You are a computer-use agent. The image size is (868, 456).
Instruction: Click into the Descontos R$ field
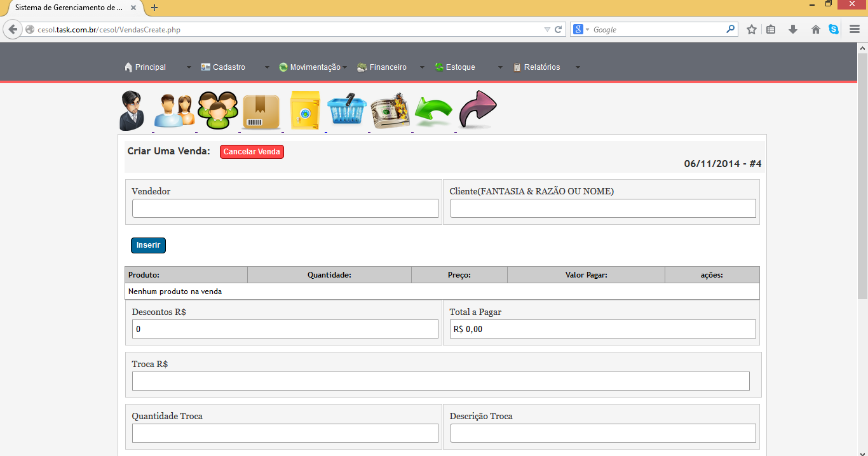coord(285,329)
